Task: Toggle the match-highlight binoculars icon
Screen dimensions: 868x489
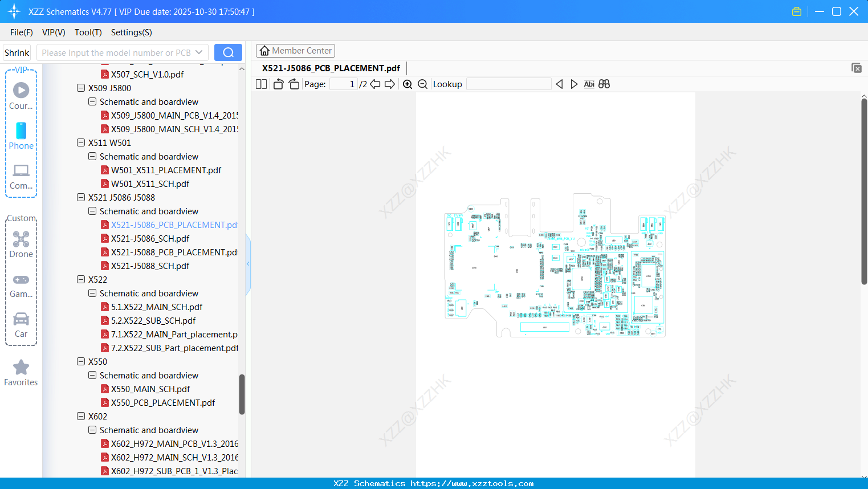Action: tap(604, 84)
